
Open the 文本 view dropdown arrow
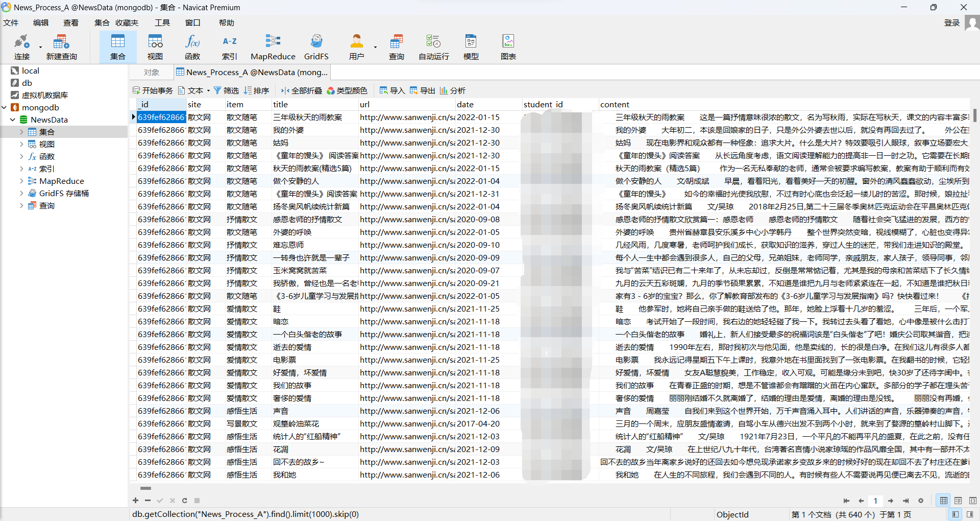click(209, 90)
